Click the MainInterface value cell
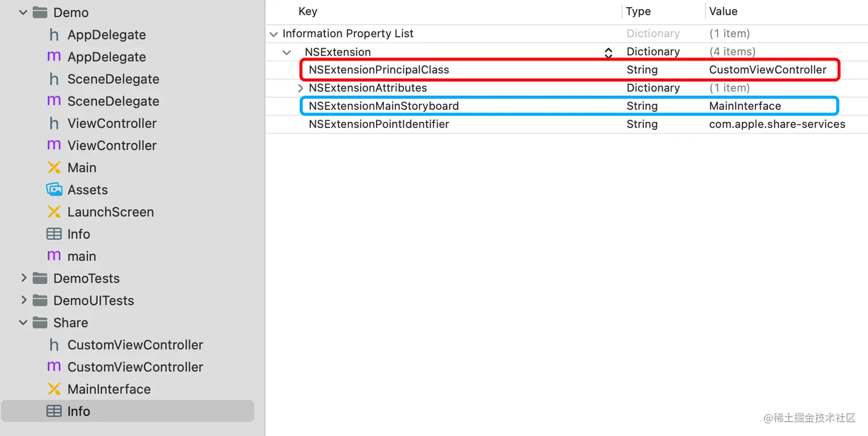The image size is (868, 436). [745, 106]
